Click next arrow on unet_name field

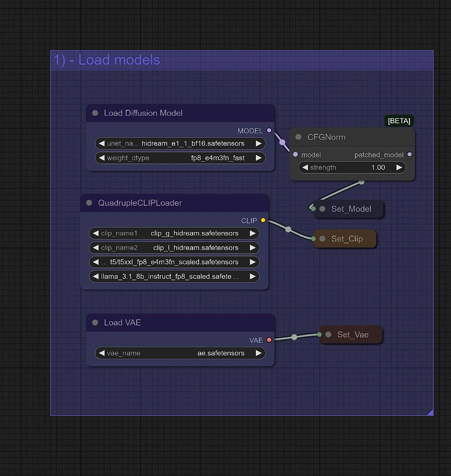[x=258, y=143]
